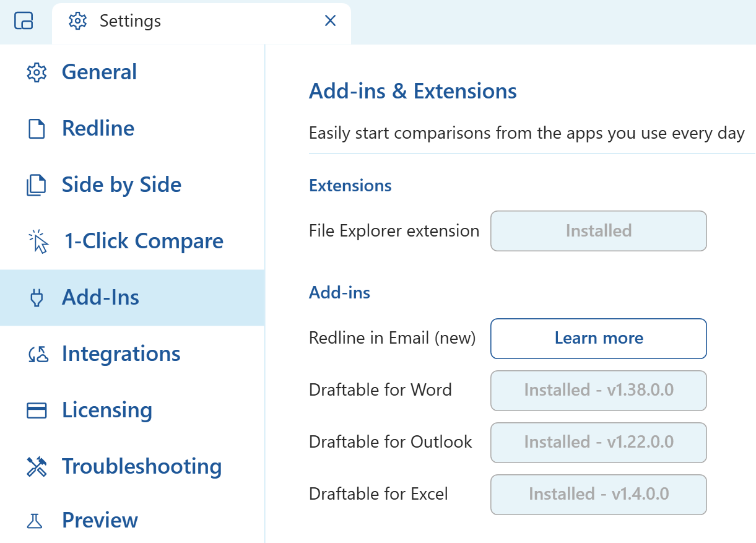Image resolution: width=756 pixels, height=543 pixels.
Task: Select the Side by Side pages icon
Action: [x=37, y=185]
